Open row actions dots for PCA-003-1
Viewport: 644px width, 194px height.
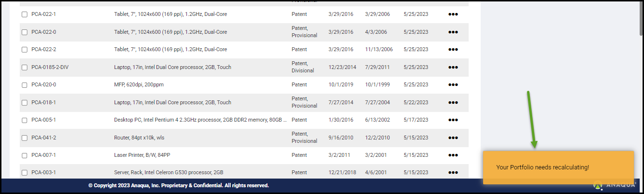[x=453, y=173]
